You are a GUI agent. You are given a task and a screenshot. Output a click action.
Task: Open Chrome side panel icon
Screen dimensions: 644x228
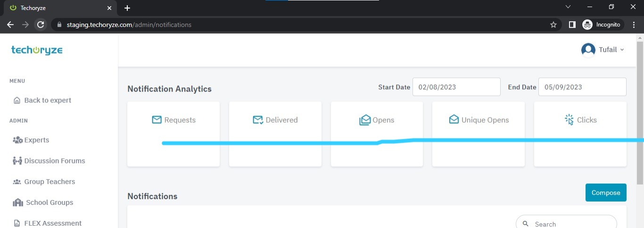pos(572,25)
